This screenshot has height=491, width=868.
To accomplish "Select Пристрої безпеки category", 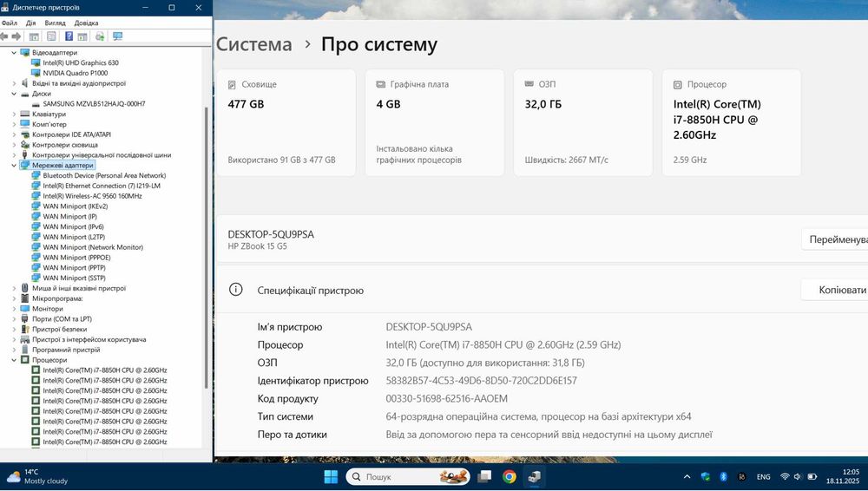I will pos(59,330).
